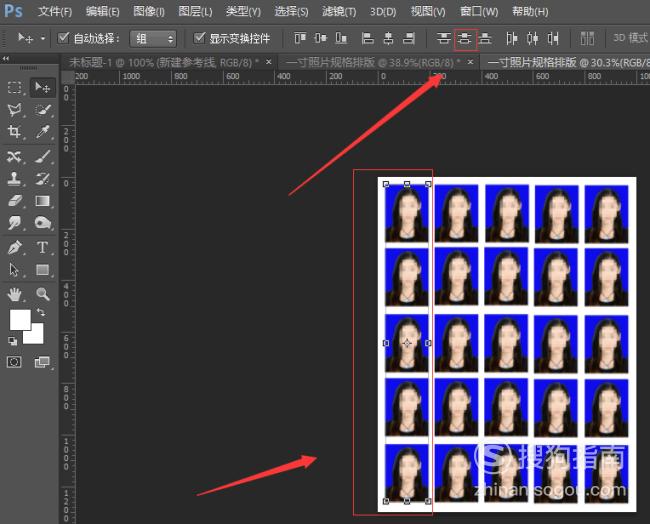Viewport: 650px width, 524px height.
Task: Change the screen mode
Action: click(x=42, y=362)
